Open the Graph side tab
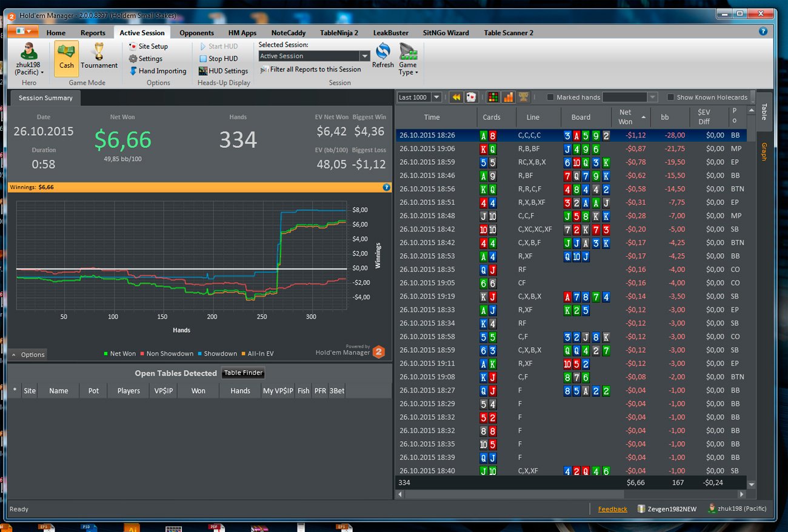Image resolution: width=788 pixels, height=532 pixels. 764,151
